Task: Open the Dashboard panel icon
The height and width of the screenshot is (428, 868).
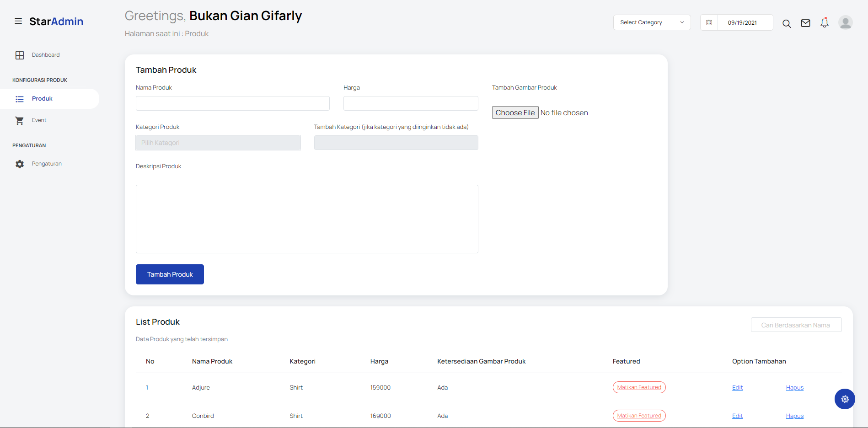Action: coord(20,55)
